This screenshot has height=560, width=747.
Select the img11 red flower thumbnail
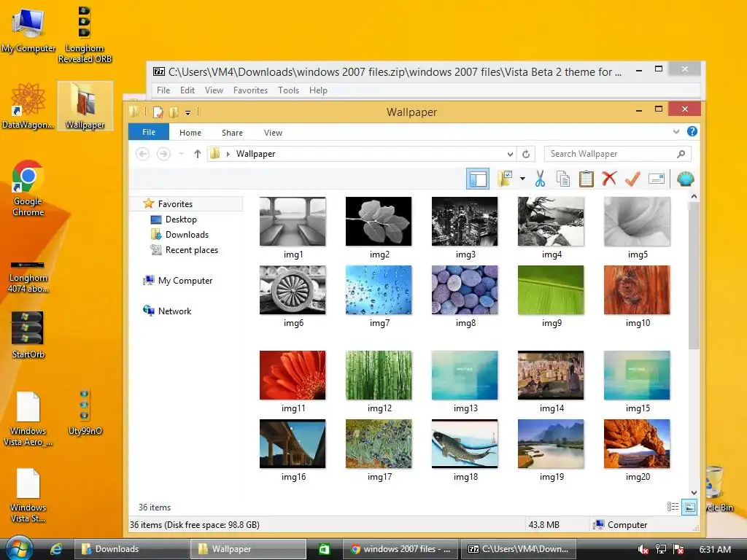pos(293,376)
